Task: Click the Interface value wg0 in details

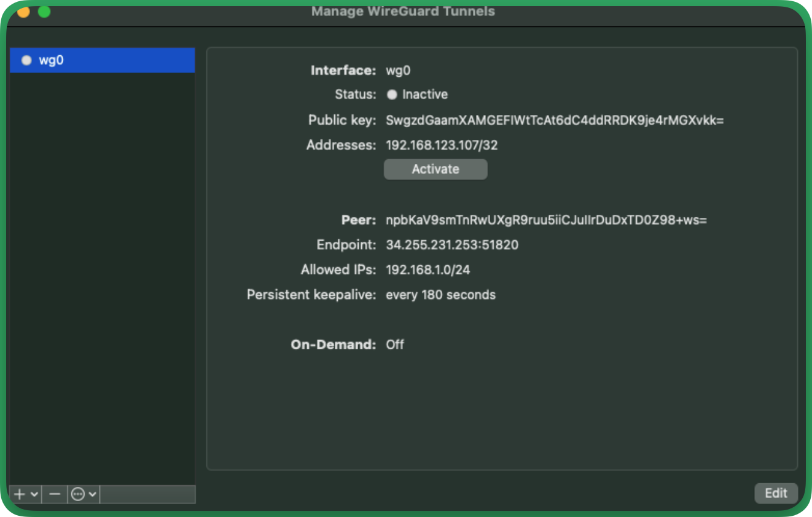Action: point(398,71)
